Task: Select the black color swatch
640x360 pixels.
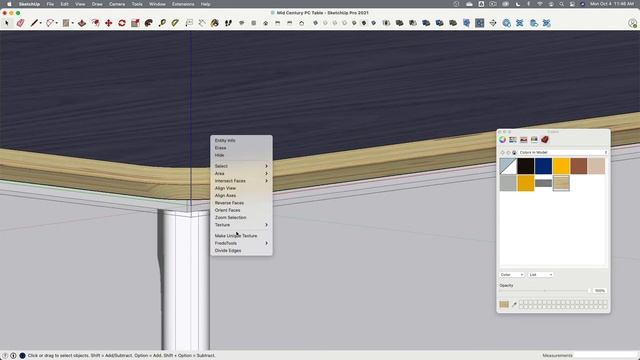Action: (526, 166)
